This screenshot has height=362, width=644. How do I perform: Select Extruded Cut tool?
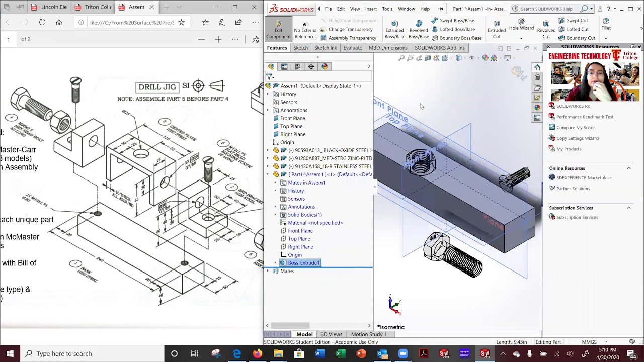tap(497, 30)
